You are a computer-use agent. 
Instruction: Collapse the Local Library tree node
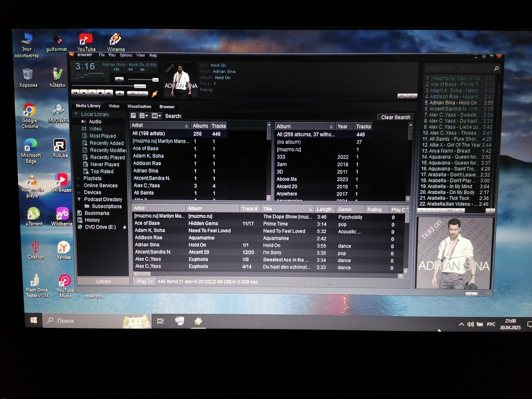[x=76, y=114]
